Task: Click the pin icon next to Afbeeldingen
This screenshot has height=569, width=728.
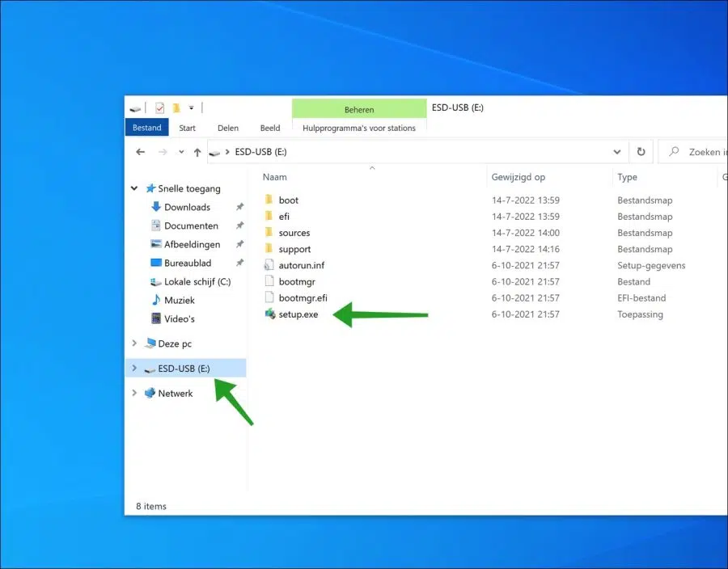Action: [x=239, y=244]
